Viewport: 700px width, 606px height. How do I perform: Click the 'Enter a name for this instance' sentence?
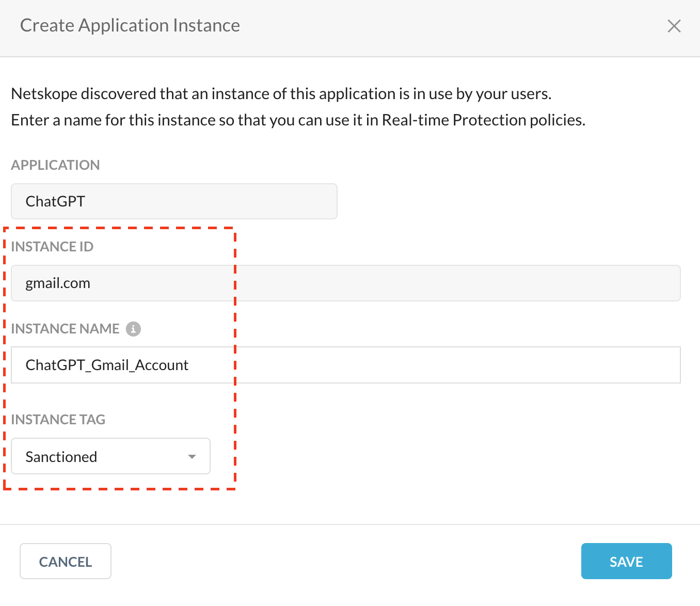pos(298,120)
